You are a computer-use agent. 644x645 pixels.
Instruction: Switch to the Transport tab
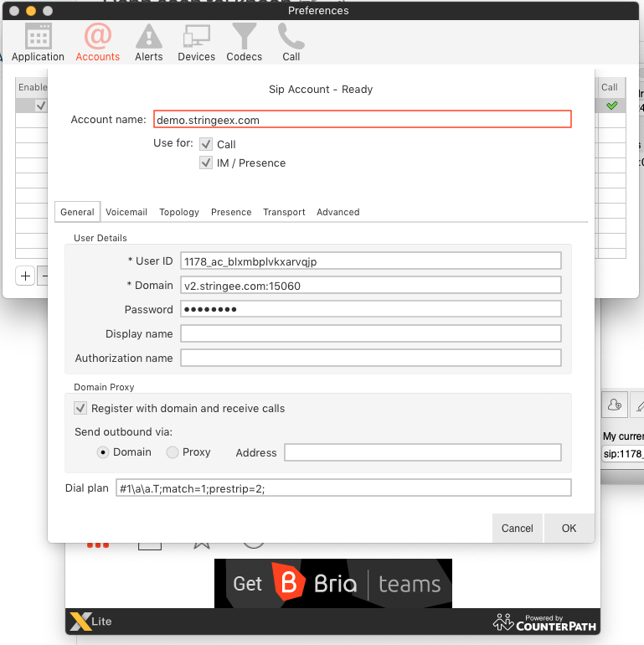coord(284,212)
